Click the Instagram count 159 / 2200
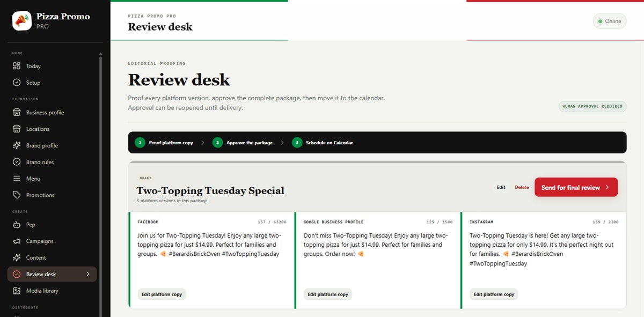644x317 pixels. tap(605, 222)
